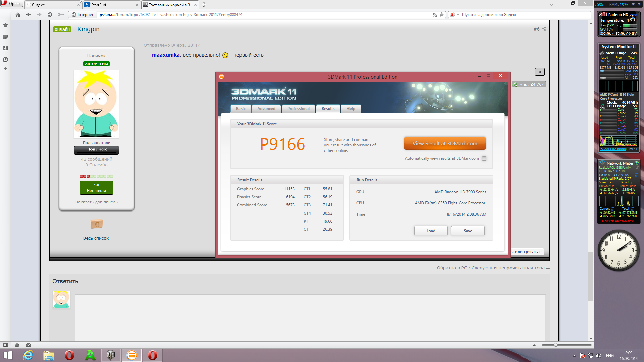Click the RSS feed icon in address bar

coord(435,15)
